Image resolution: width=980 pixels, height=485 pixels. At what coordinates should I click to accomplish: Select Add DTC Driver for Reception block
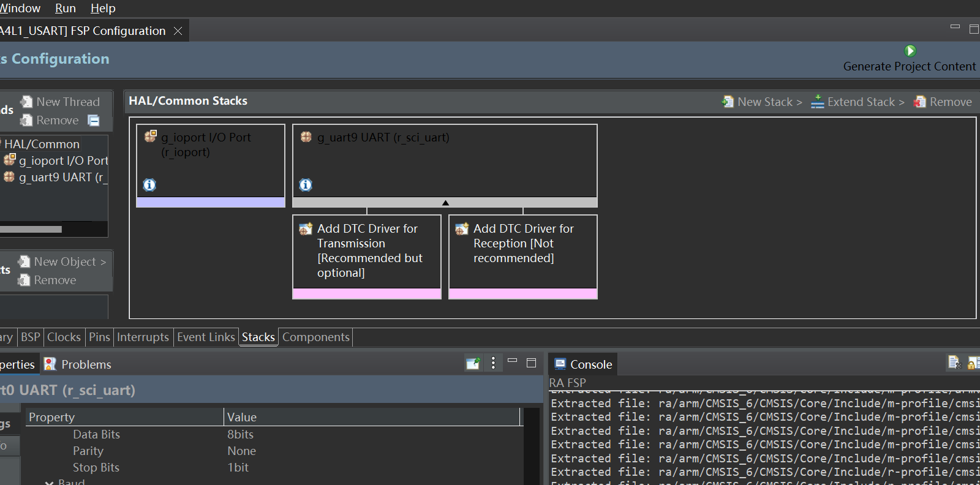[x=523, y=256]
